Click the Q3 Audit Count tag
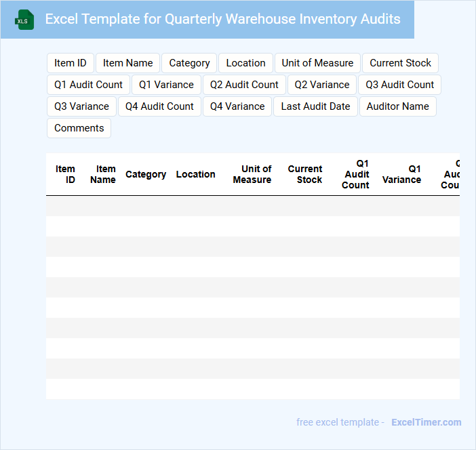Image resolution: width=476 pixels, height=450 pixels. tap(400, 85)
